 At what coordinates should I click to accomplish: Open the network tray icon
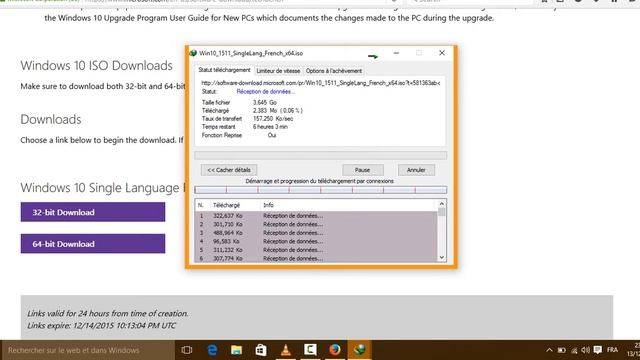click(x=574, y=350)
